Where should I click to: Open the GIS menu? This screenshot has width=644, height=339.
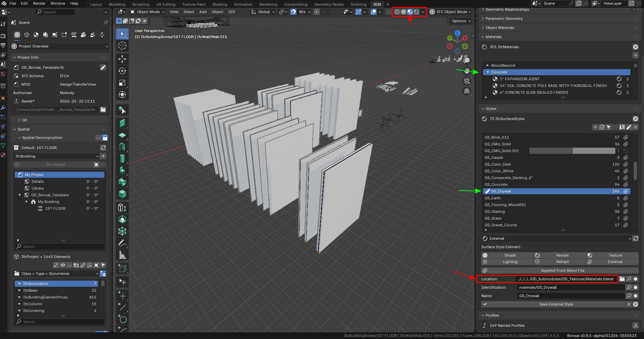click(232, 12)
